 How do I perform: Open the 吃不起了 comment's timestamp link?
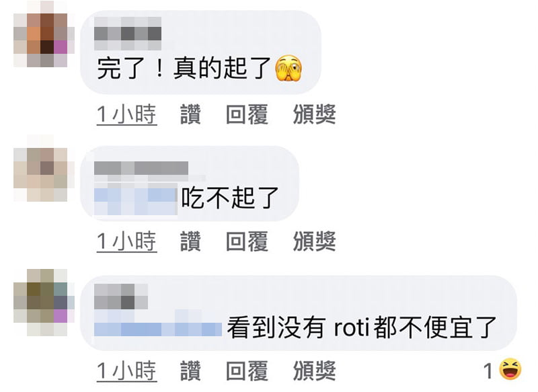click(127, 241)
